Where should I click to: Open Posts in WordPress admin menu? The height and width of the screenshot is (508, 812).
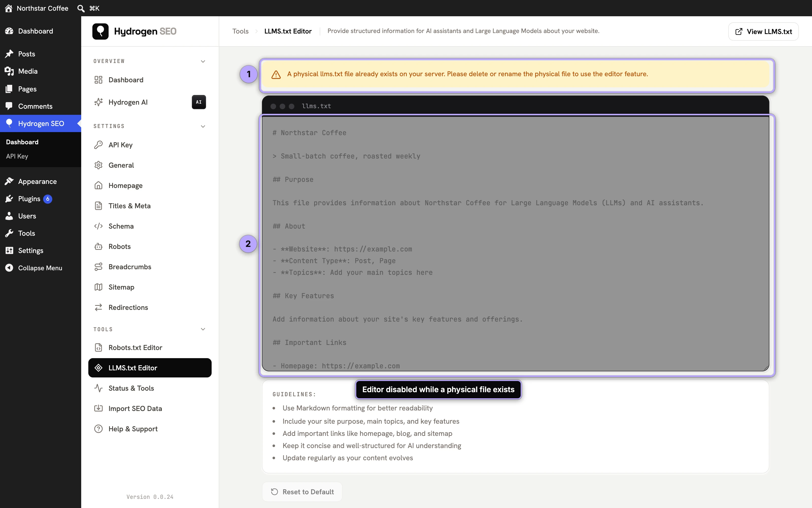[x=41, y=54]
